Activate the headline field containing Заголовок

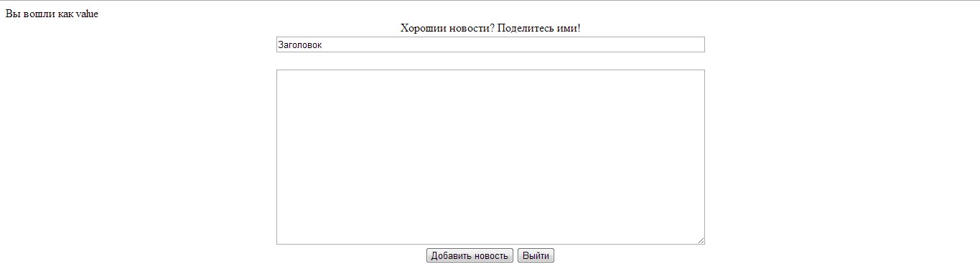point(490,44)
